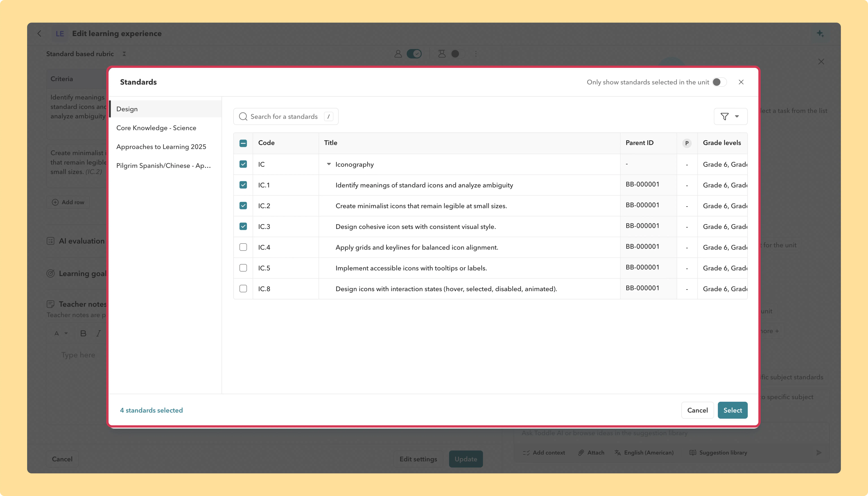Select Core Knowledge - Science standards set
Image resolution: width=868 pixels, height=496 pixels.
[165, 128]
